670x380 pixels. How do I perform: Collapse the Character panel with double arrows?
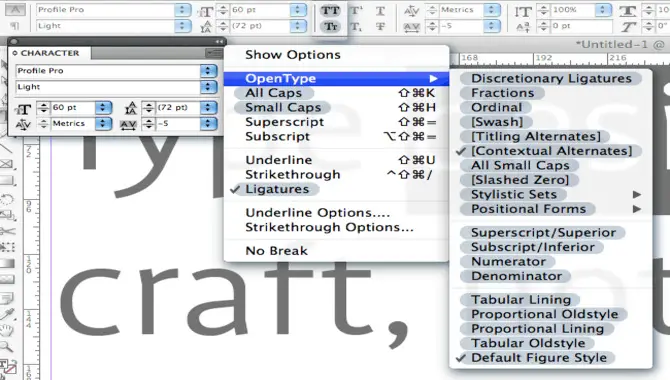219,41
